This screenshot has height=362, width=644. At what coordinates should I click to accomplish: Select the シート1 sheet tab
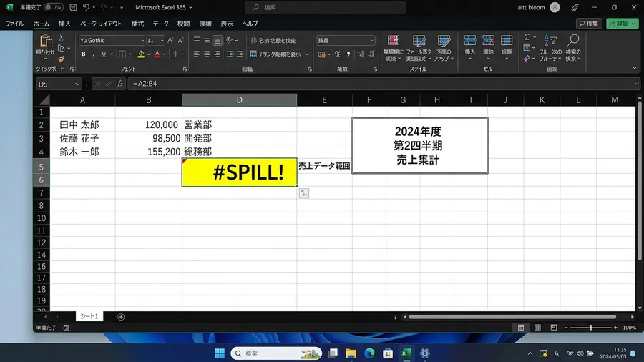coord(89,316)
